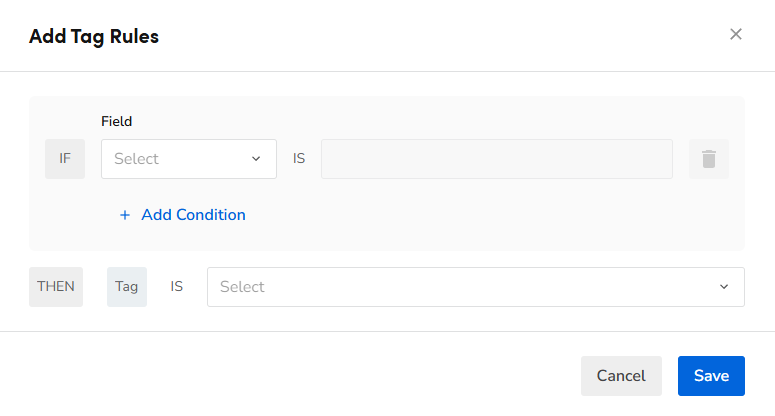This screenshot has height=416, width=775.
Task: Save the tag rule
Action: (x=711, y=376)
